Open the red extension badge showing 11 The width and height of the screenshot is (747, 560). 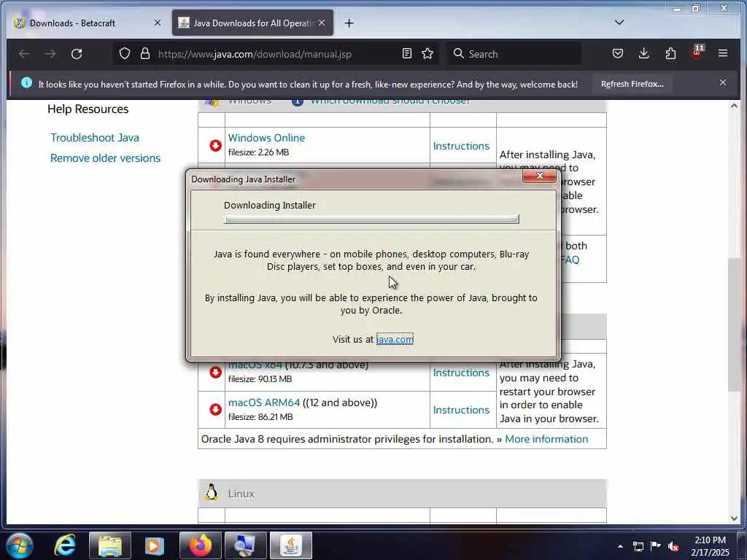pyautogui.click(x=697, y=52)
